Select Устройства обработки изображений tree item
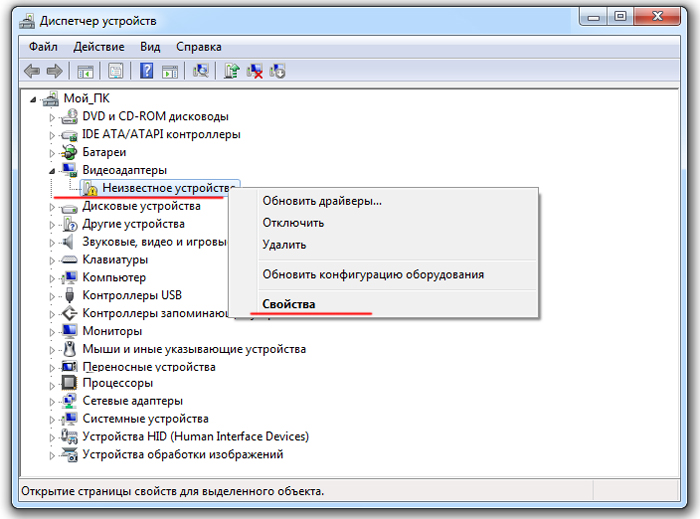 click(x=182, y=454)
